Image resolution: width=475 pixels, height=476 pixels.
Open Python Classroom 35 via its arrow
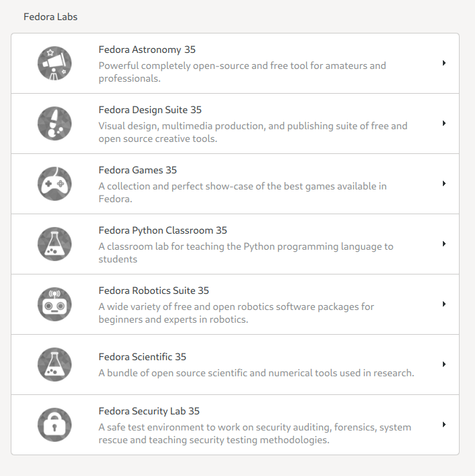[444, 244]
